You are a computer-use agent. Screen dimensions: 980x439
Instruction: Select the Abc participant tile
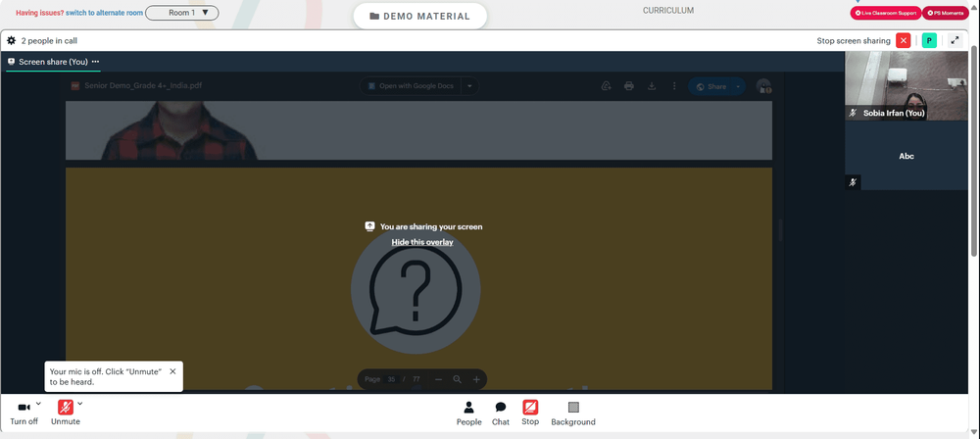coord(906,156)
